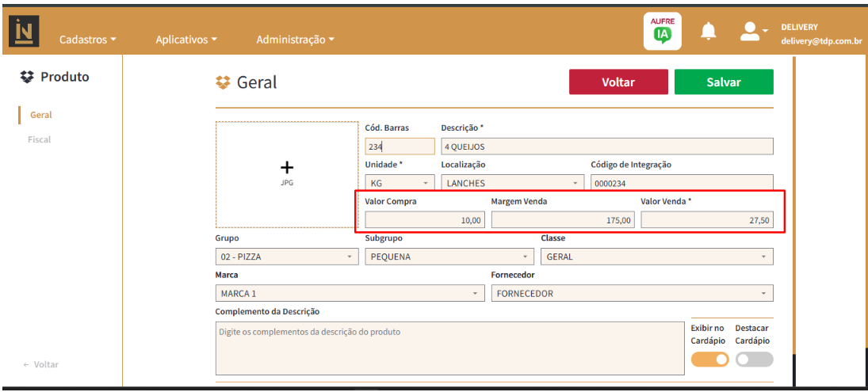The height and width of the screenshot is (392, 868).
Task: Click the plus icon to add JPG image
Action: (x=287, y=167)
